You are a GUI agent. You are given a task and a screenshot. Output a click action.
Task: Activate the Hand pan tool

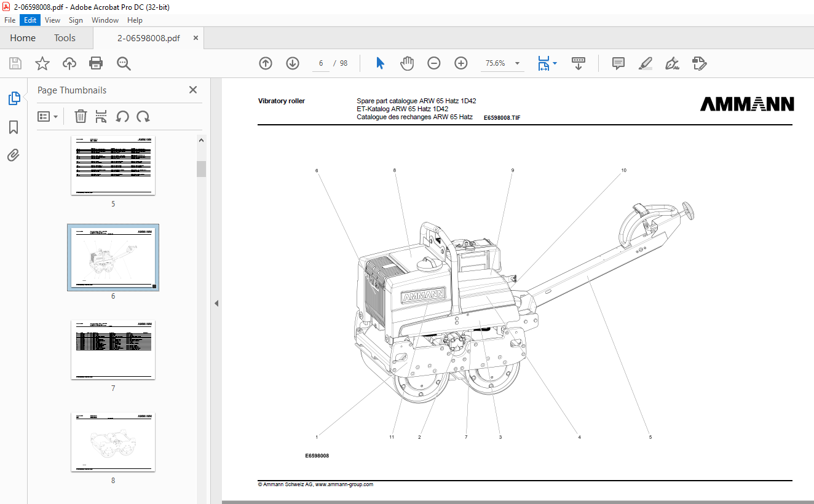point(407,63)
